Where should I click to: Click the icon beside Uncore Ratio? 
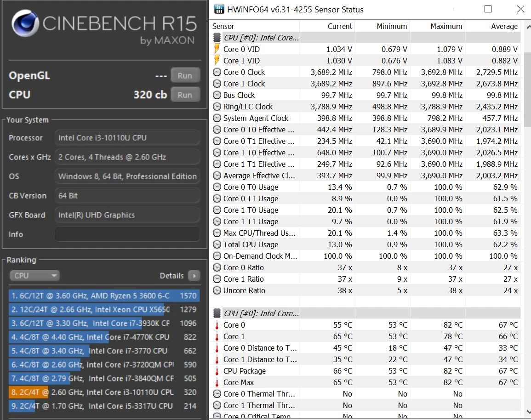(217, 290)
